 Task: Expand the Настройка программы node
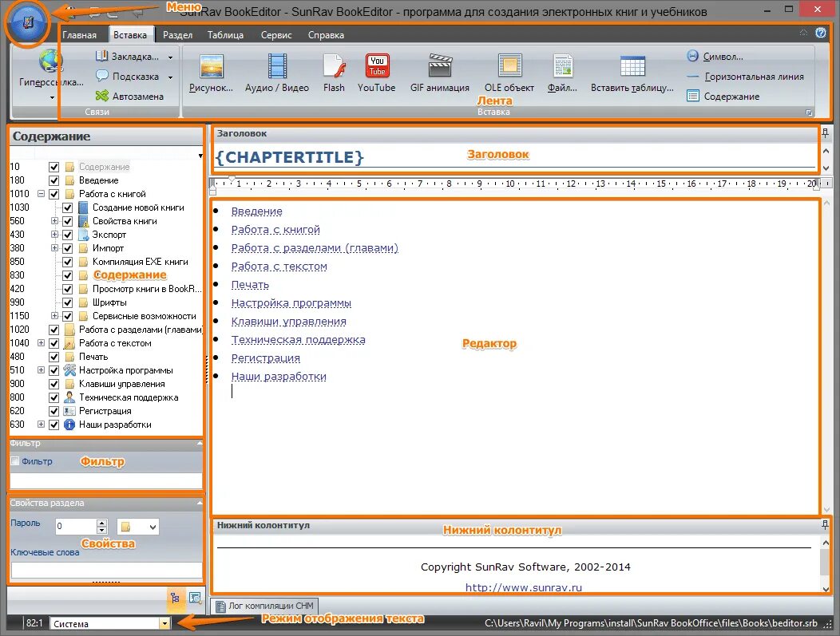click(41, 370)
